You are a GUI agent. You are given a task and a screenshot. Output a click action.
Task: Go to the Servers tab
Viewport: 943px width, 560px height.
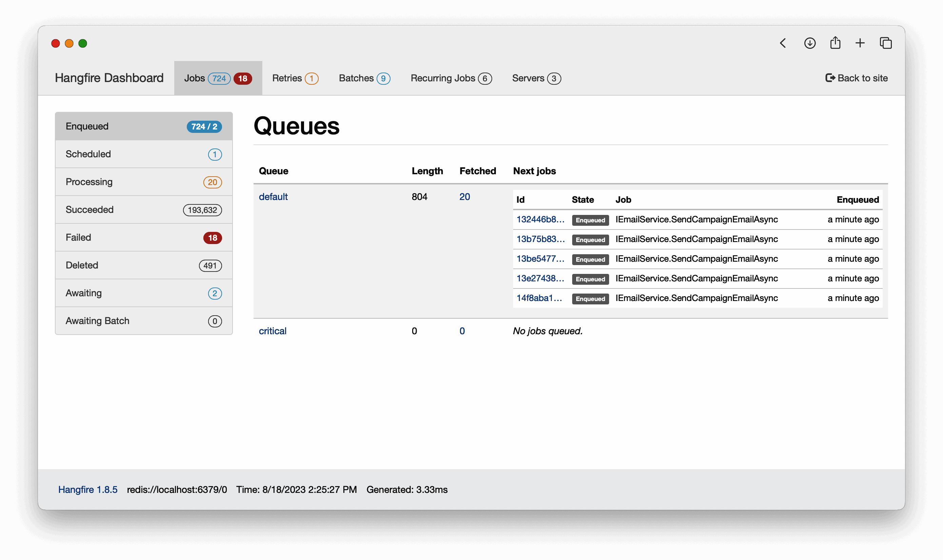536,78
